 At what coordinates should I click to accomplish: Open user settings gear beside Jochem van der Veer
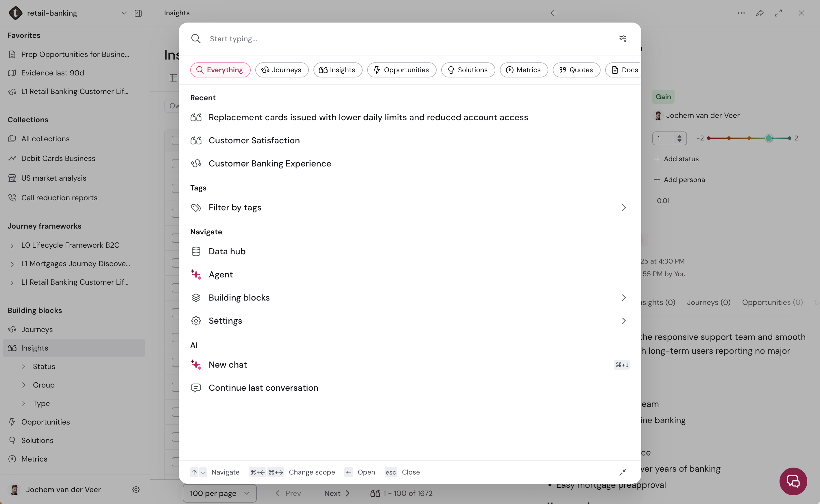(x=136, y=489)
